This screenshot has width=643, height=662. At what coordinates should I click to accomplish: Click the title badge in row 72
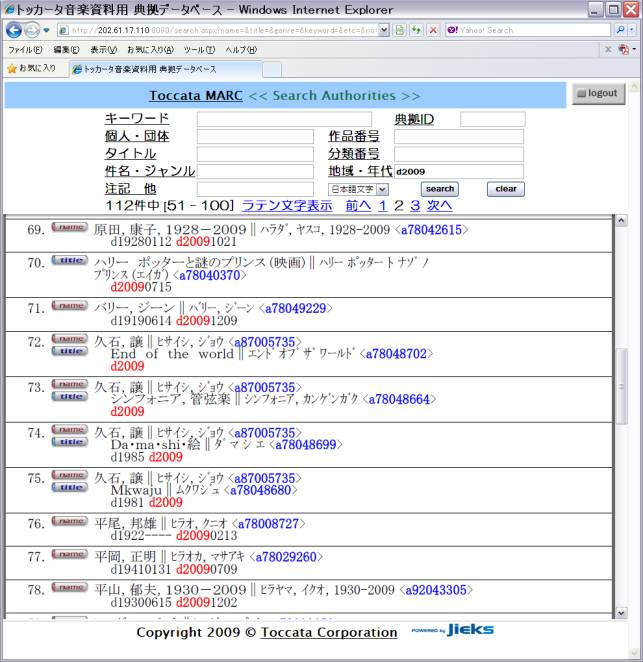pos(70,351)
